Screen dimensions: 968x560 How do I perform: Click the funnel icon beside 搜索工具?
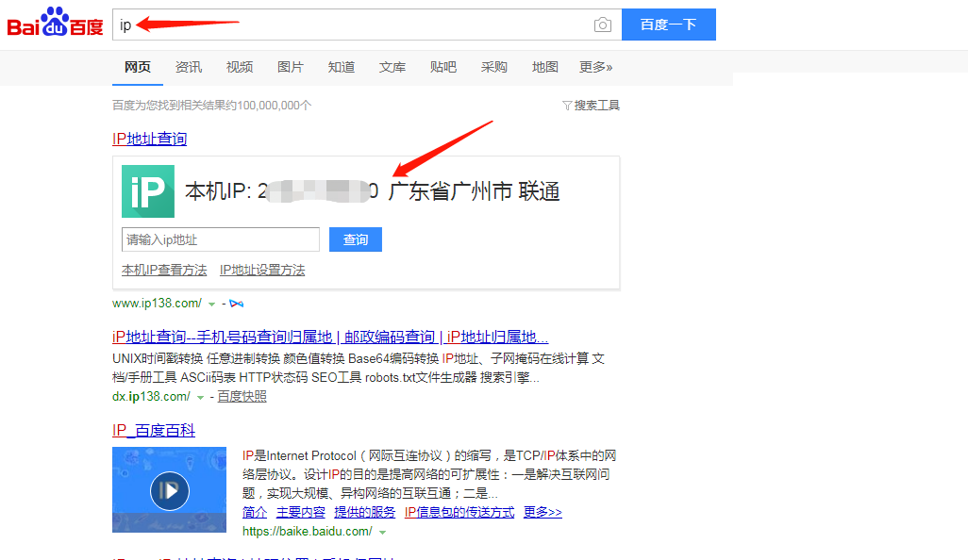(x=565, y=106)
